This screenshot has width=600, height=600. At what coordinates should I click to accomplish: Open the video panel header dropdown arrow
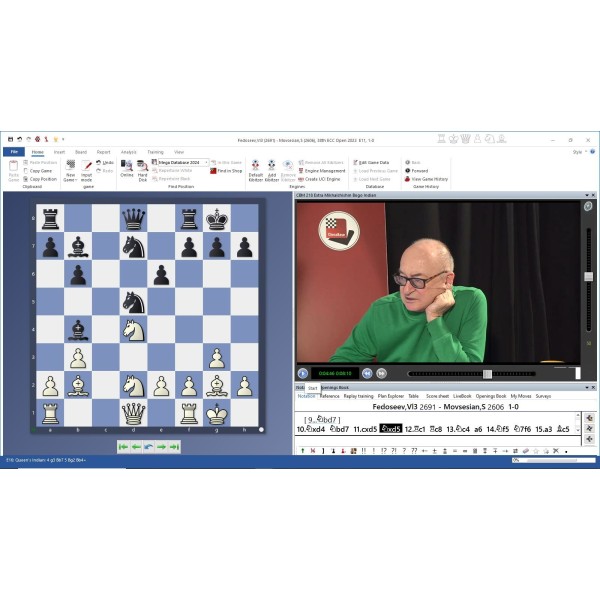click(x=587, y=195)
